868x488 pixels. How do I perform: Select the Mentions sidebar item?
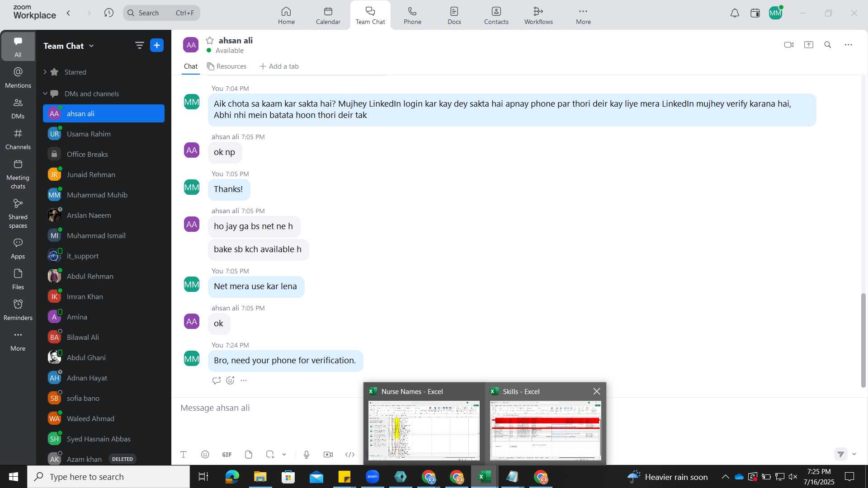click(18, 77)
